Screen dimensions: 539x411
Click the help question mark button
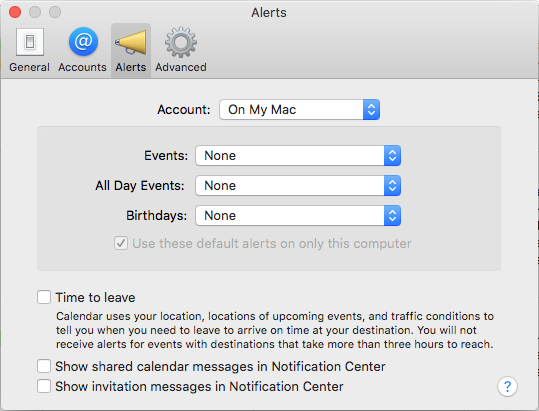(507, 387)
